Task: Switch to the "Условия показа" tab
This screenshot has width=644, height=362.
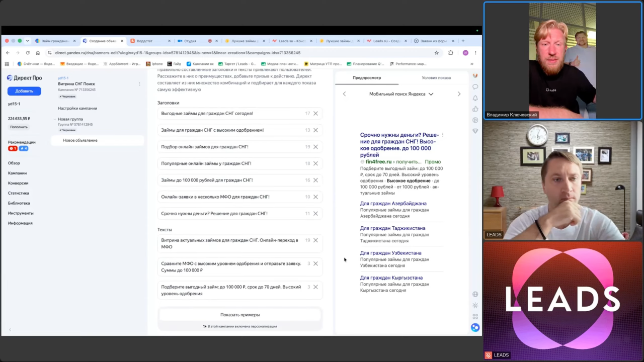Action: 436,78
